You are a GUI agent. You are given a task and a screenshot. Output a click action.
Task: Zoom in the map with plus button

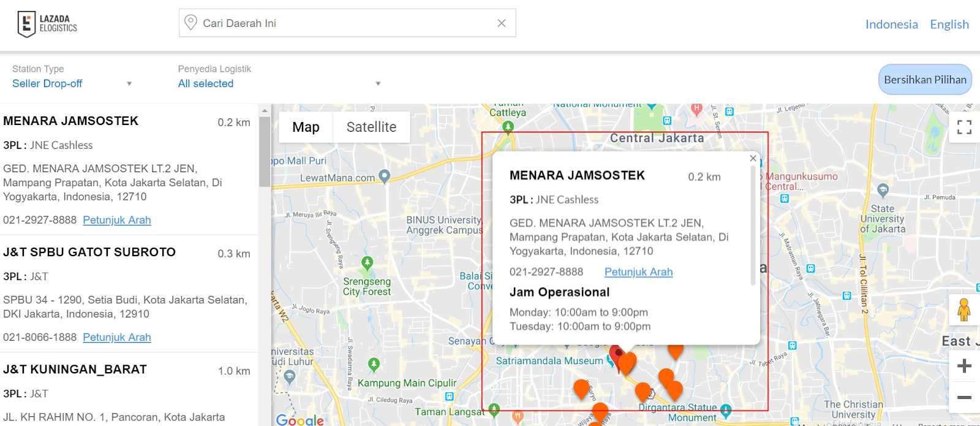[x=964, y=366]
